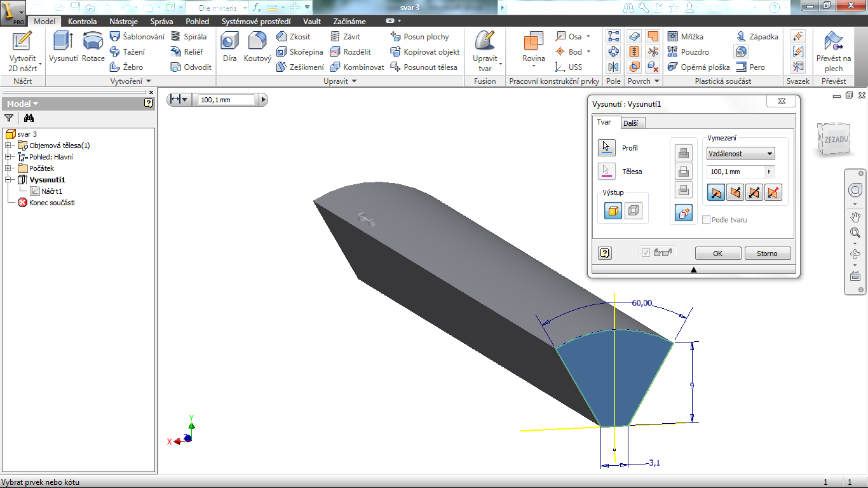Open the Správa ribbon tab

(161, 22)
